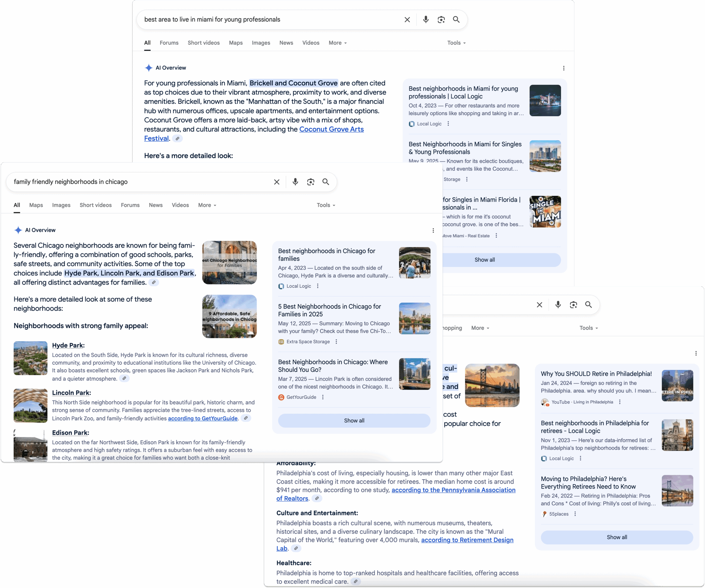This screenshot has width=705, height=588.
Task: Clear the Chicago search query with the X icon
Action: (276, 182)
